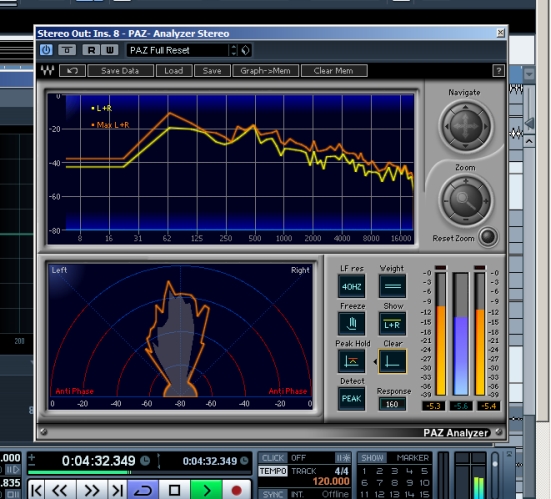Click the Load button

pyautogui.click(x=174, y=71)
